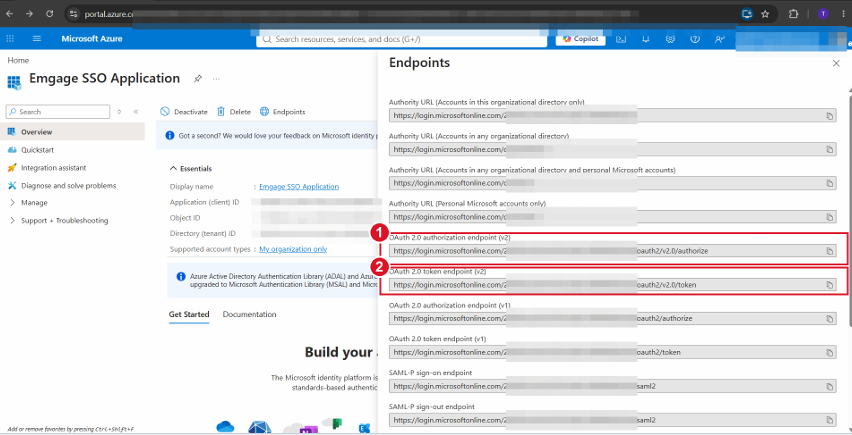Click the Delete command
852x435 pixels.
234,111
